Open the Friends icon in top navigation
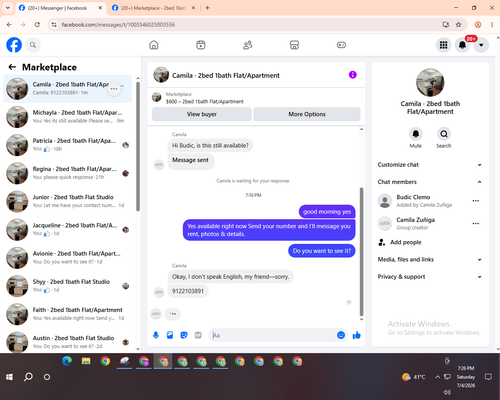 pyautogui.click(x=248, y=45)
